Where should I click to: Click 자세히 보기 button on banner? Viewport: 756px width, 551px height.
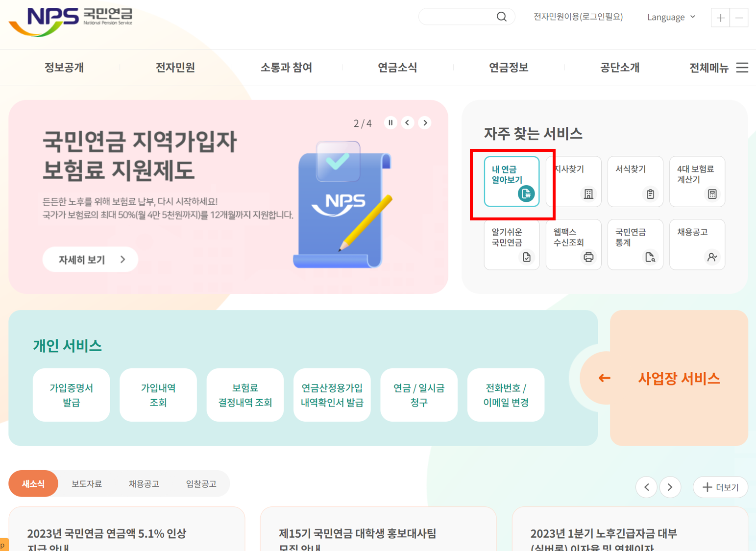point(90,260)
